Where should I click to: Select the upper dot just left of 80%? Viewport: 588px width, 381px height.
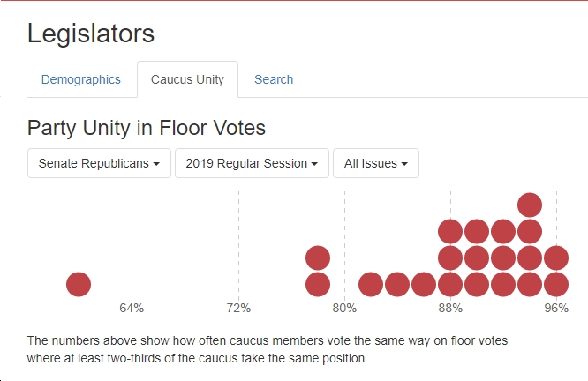click(318, 258)
